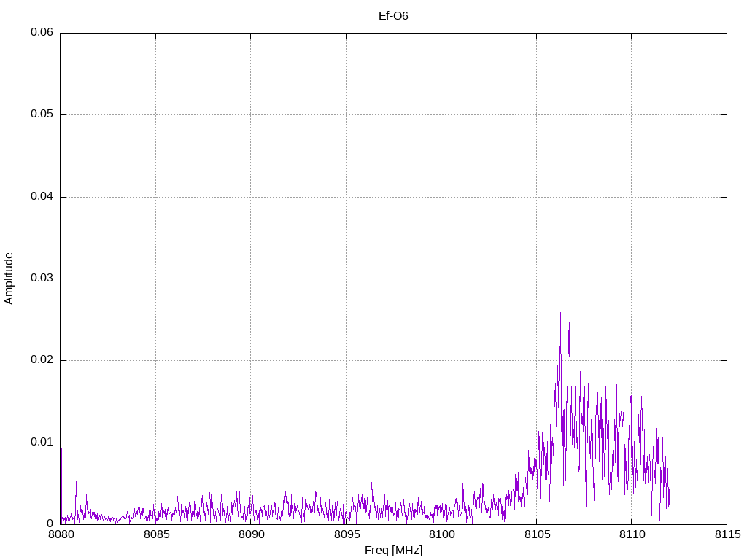Click the 0.04 y-axis tick label
Screen dimensions: 747x560
click(42, 197)
